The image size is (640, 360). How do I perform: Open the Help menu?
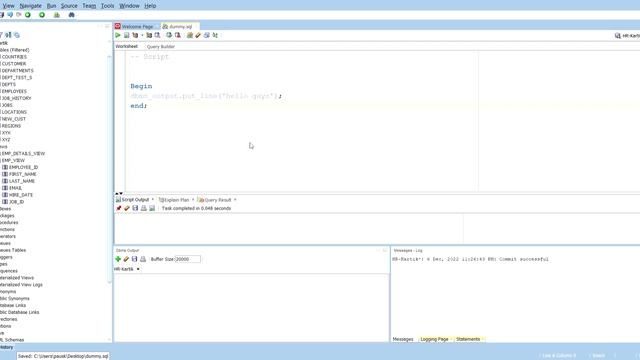(x=150, y=6)
